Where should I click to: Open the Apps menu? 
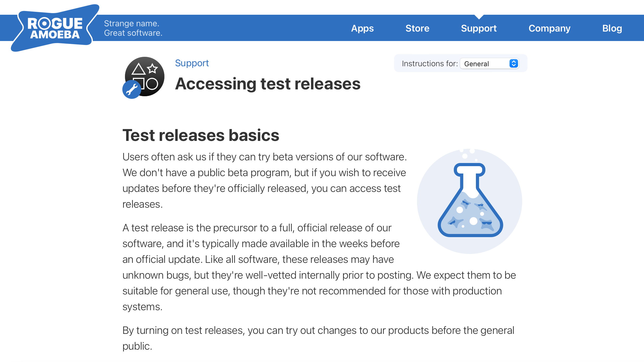[x=362, y=28]
